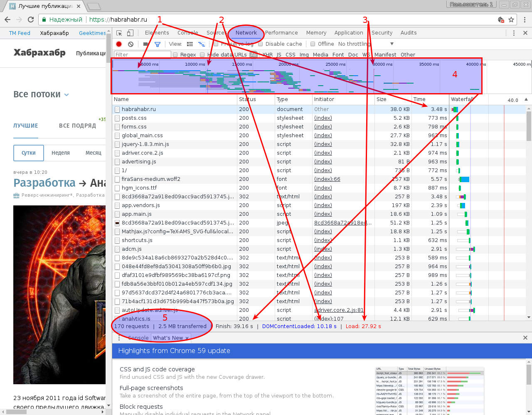Filter requests by Img type
Viewport: 532px width, 415px height.
[x=304, y=55]
